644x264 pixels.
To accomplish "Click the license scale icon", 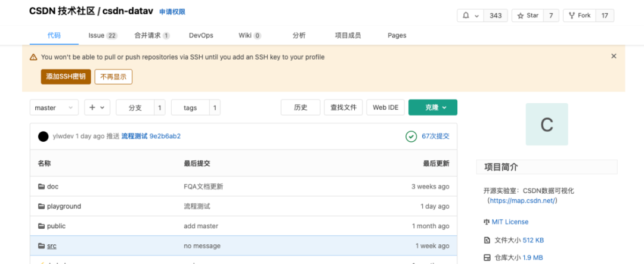I will [487, 222].
